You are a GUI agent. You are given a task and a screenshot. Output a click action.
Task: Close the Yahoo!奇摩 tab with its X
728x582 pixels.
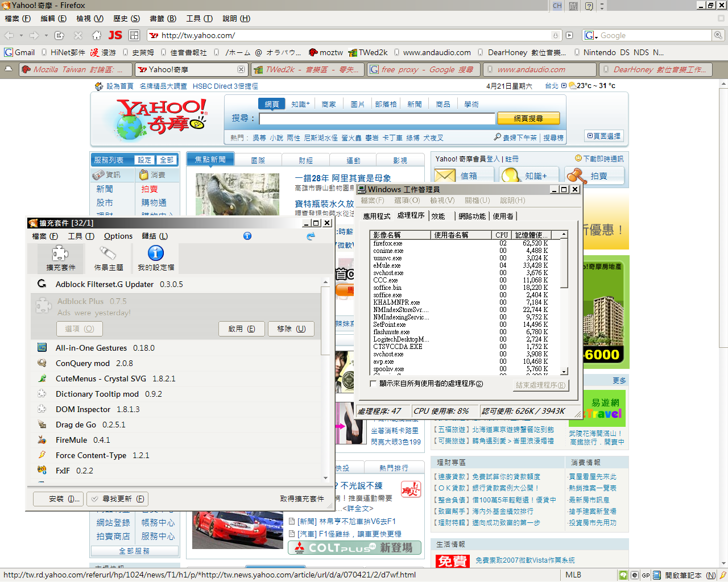241,69
